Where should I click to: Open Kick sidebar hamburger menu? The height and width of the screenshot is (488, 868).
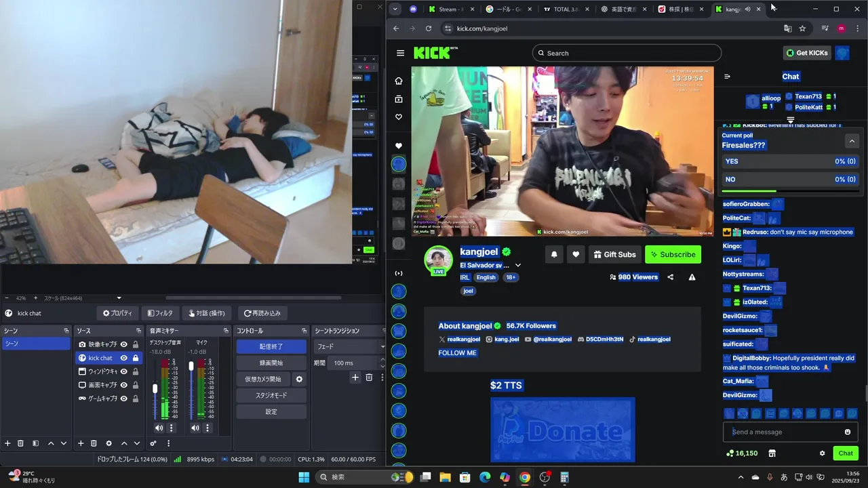[x=400, y=53]
